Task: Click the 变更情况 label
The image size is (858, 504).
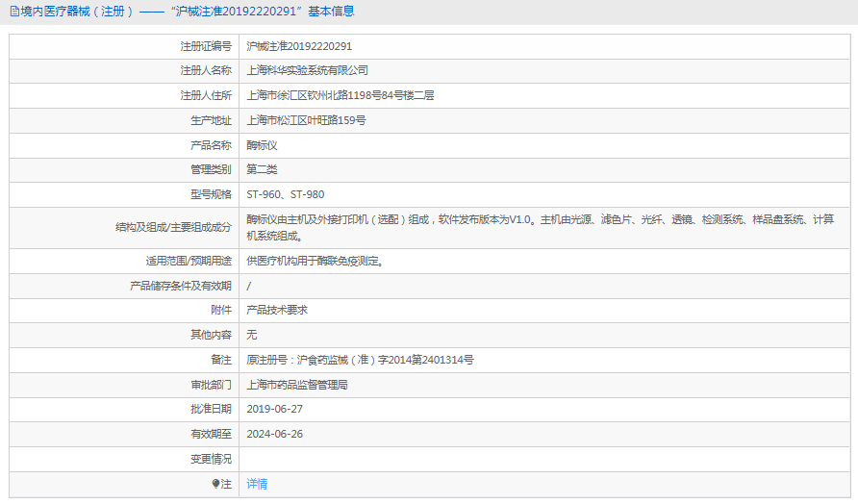Action: tap(211, 459)
